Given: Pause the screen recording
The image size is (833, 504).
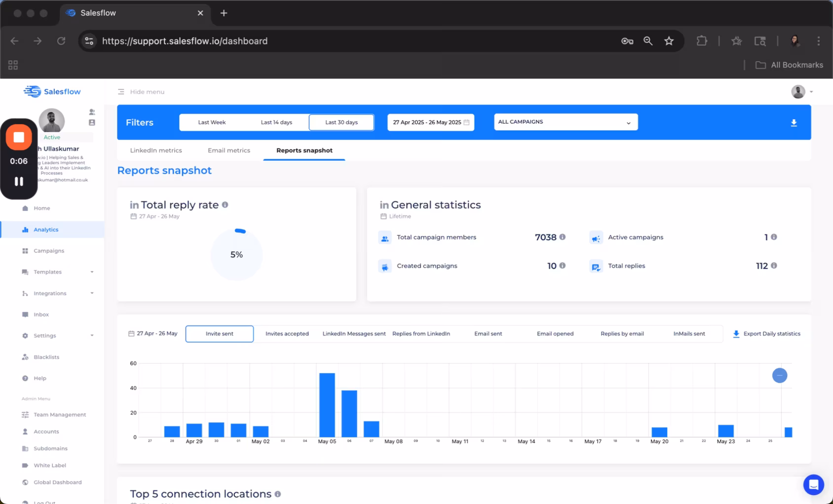Looking at the screenshot, I should [19, 181].
